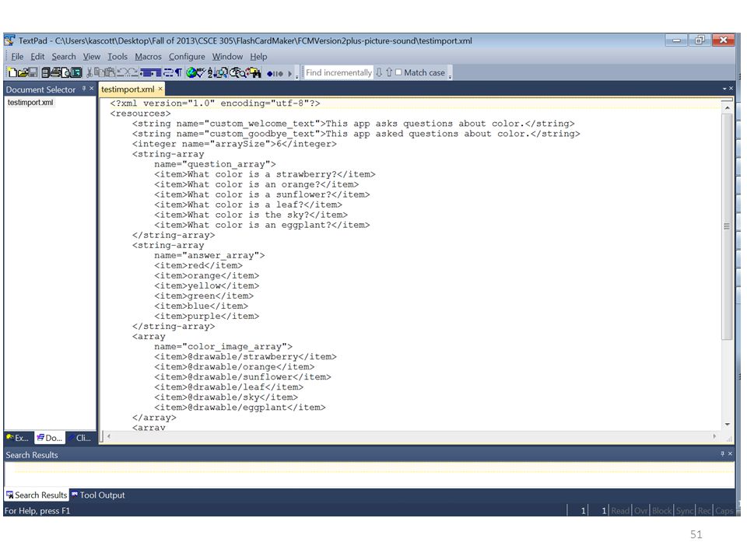Click the Find incrementally input field

click(x=338, y=72)
